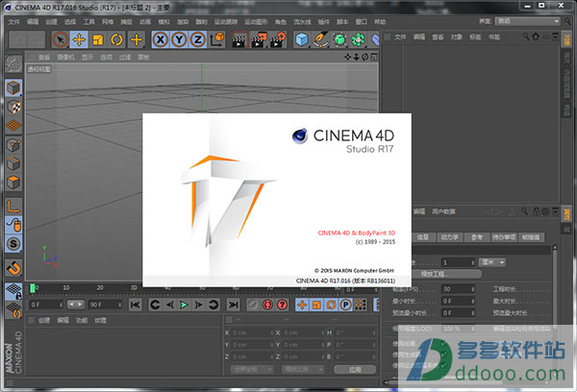The width and height of the screenshot is (577, 392).
Task: Switch to Points mode in sidebar
Action: [x=13, y=145]
